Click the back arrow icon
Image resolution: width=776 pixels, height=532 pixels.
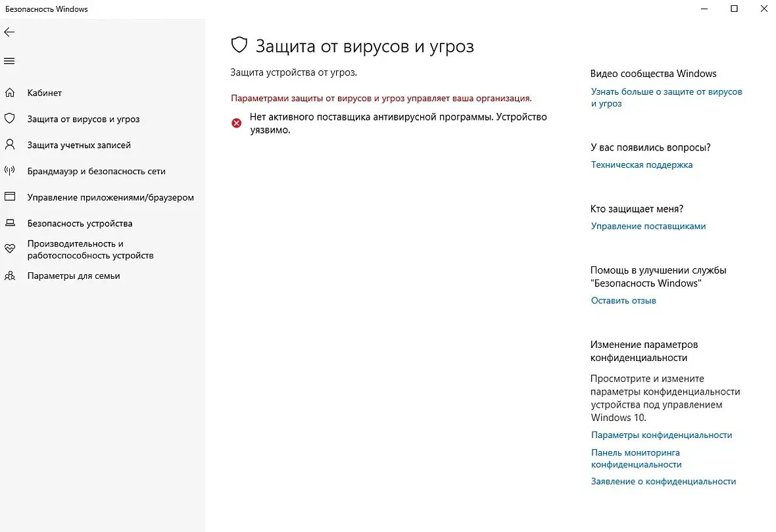pos(9,32)
